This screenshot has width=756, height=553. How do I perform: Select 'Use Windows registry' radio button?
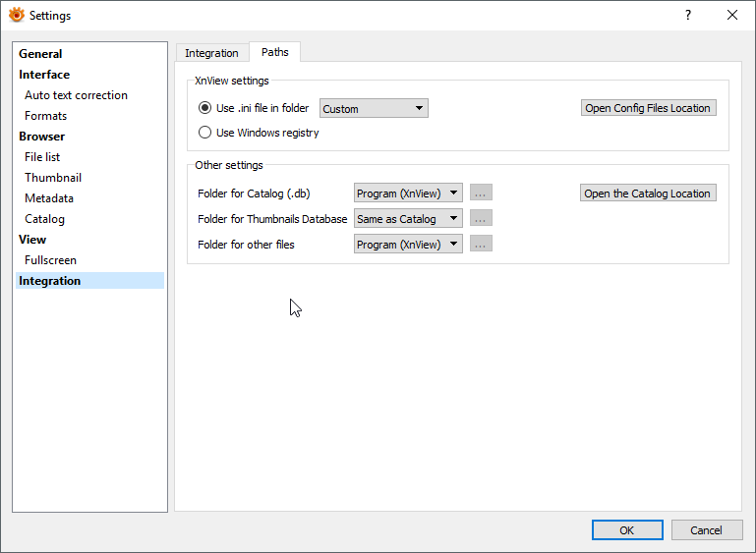pyautogui.click(x=204, y=132)
